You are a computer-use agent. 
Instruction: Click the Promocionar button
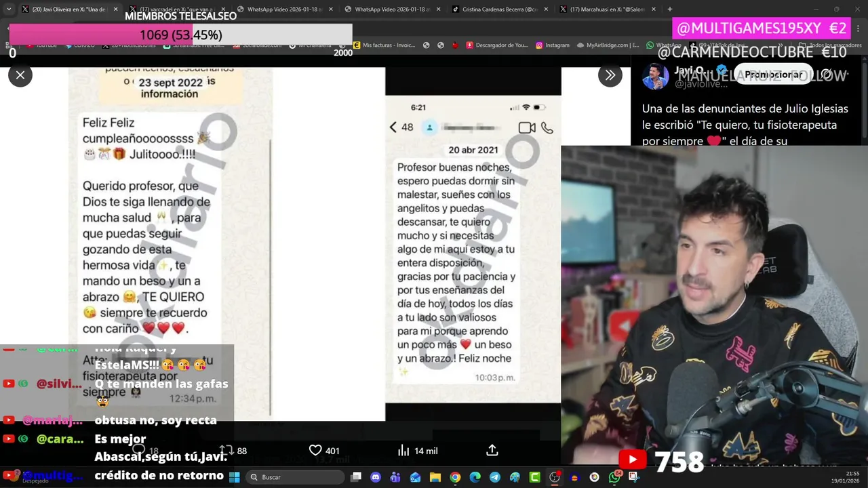773,75
